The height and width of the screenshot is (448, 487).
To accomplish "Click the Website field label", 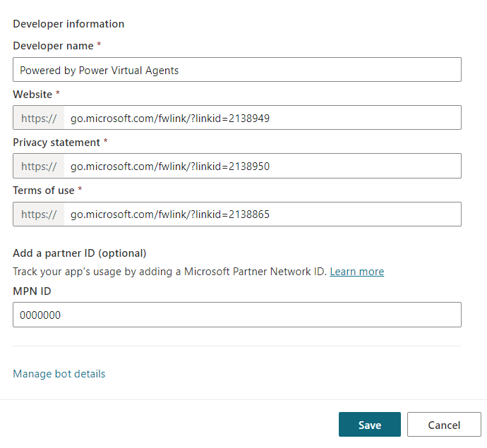I will [x=32, y=94].
